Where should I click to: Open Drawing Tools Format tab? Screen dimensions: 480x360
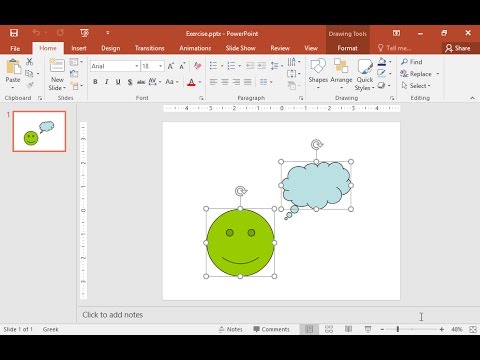tap(347, 48)
